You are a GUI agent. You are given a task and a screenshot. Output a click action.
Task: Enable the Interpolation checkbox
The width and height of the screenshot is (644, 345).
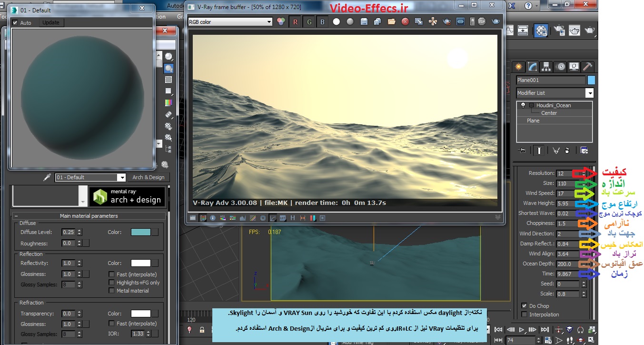(525, 315)
